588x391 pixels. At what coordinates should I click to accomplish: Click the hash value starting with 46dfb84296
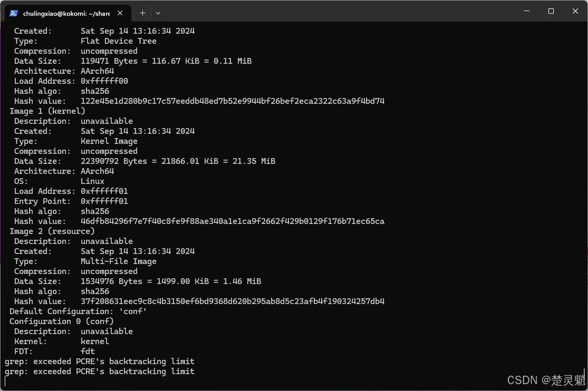click(x=233, y=221)
